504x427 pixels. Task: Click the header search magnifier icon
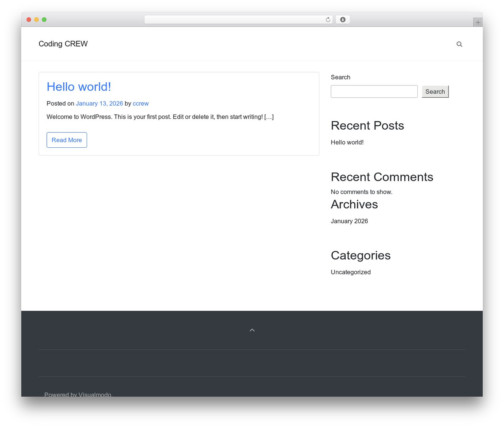coord(459,44)
